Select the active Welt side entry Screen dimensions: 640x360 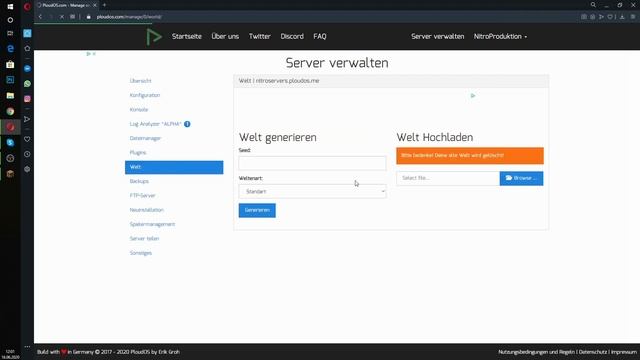[174, 167]
